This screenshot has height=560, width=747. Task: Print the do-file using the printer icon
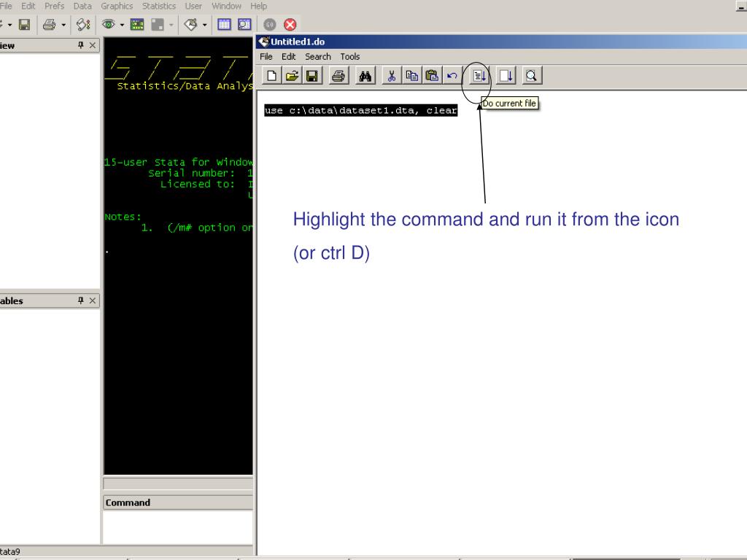click(338, 76)
